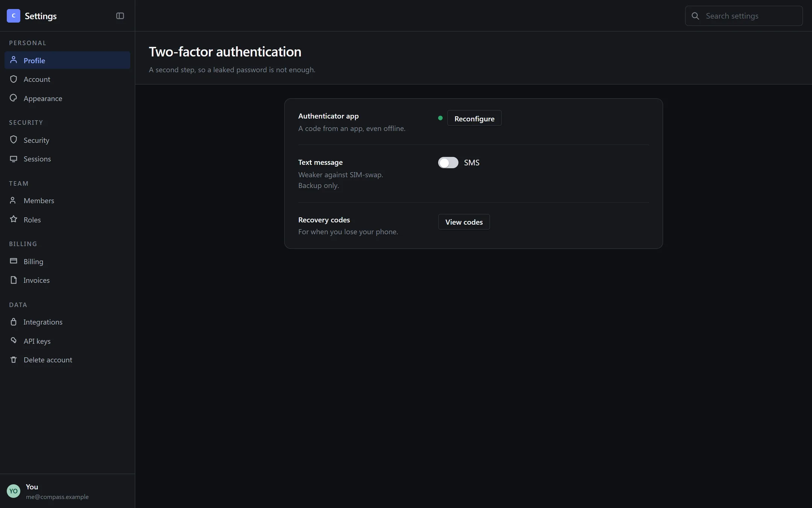Click the magnifier icon in search box
The image size is (812, 508).
(x=695, y=16)
